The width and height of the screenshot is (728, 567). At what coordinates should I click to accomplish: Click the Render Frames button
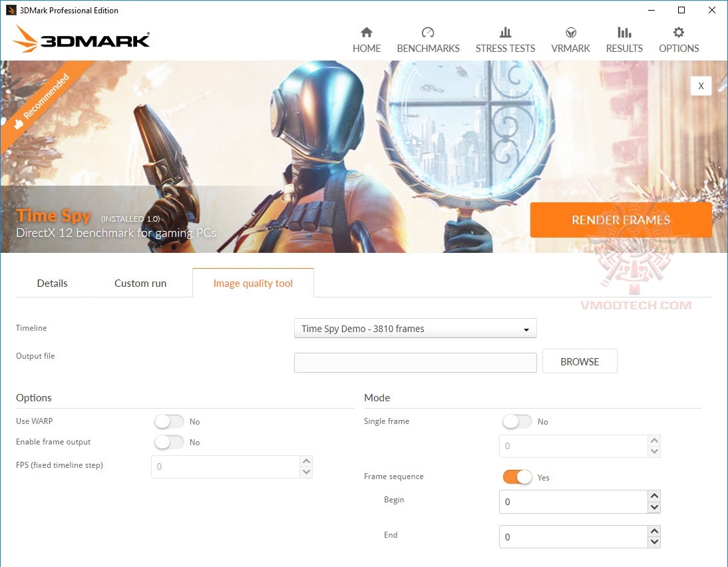click(x=621, y=220)
